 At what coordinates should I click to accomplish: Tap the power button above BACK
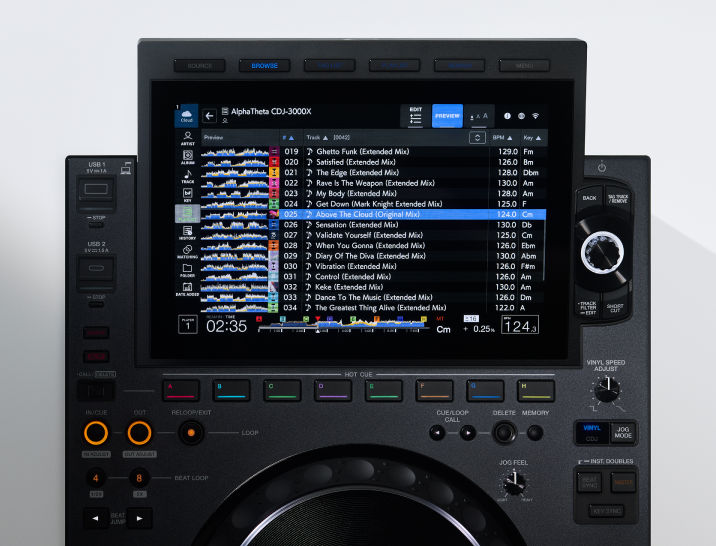pos(602,168)
